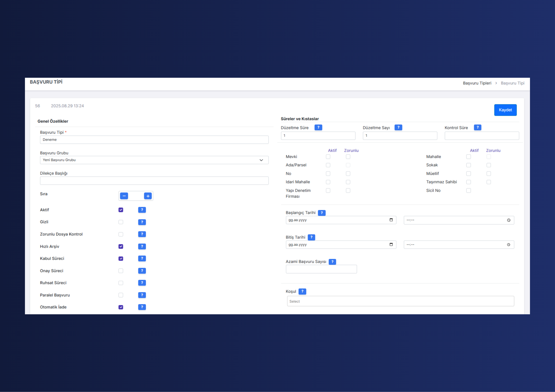Uncheck the Aktif checkbox in Genel Özellikler
This screenshot has height=392, width=555.
click(x=121, y=210)
